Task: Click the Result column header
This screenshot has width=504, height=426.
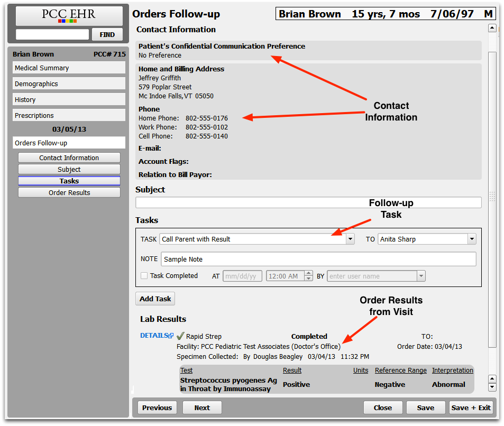Action: point(292,370)
